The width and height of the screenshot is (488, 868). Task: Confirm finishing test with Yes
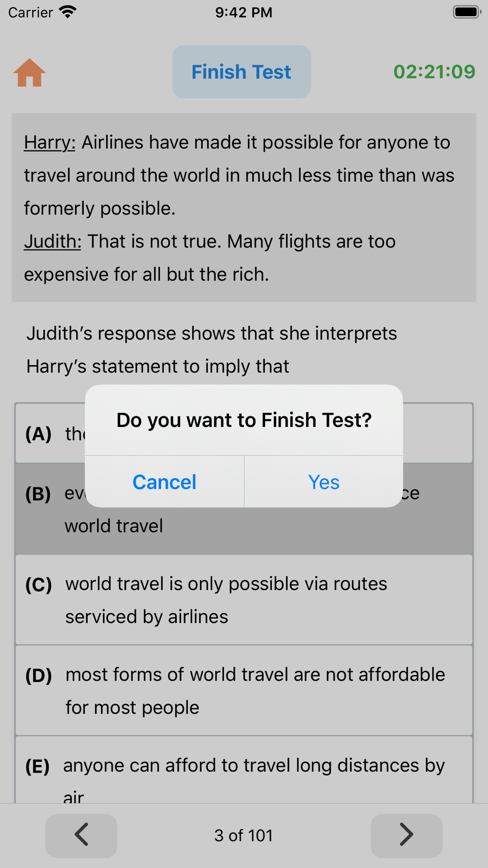tap(324, 482)
